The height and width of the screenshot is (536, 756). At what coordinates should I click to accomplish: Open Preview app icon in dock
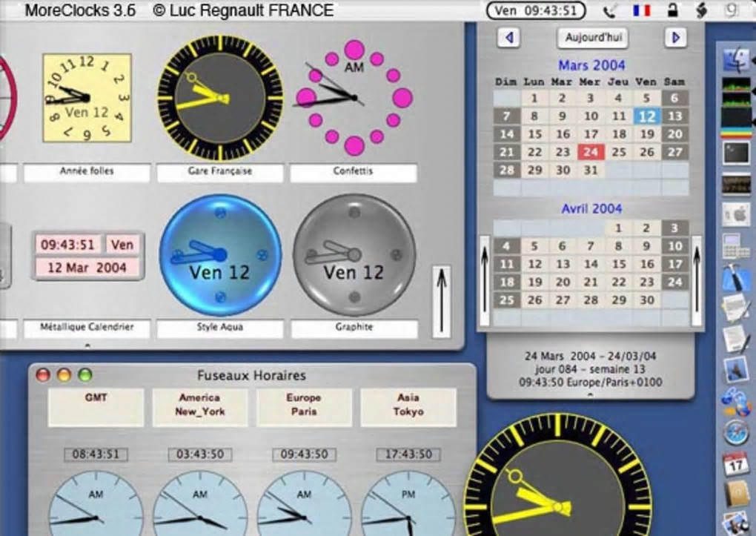(736, 369)
